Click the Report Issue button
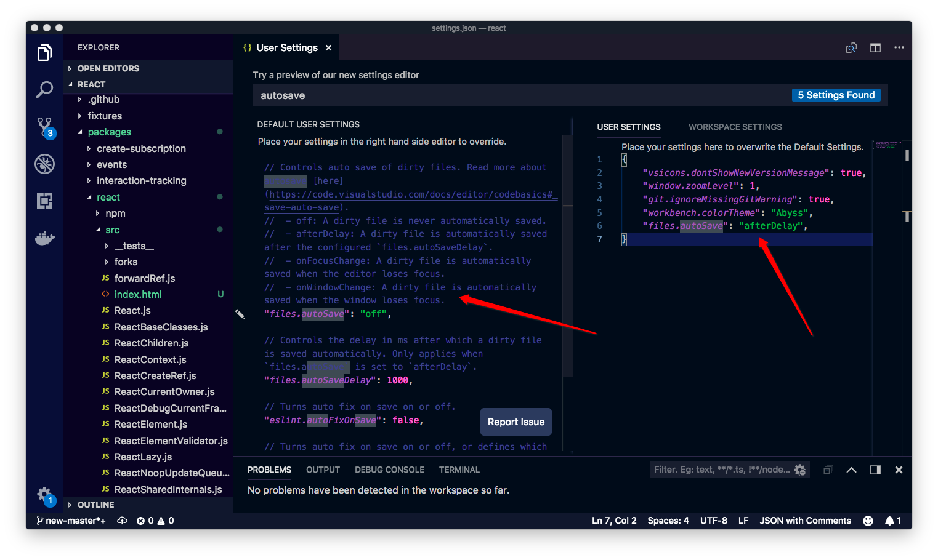The width and height of the screenshot is (938, 560). 516,422
